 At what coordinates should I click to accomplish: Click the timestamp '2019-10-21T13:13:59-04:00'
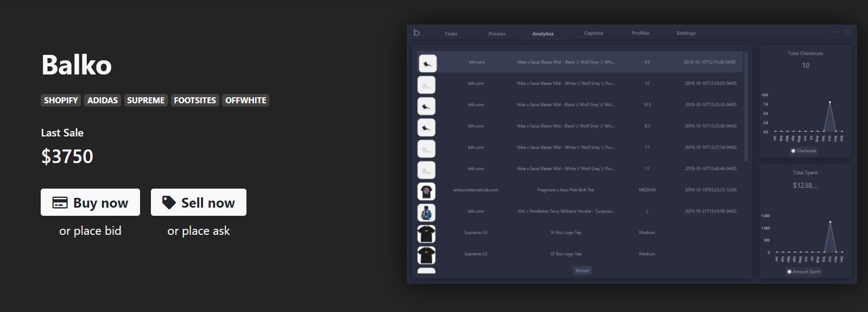[711, 211]
